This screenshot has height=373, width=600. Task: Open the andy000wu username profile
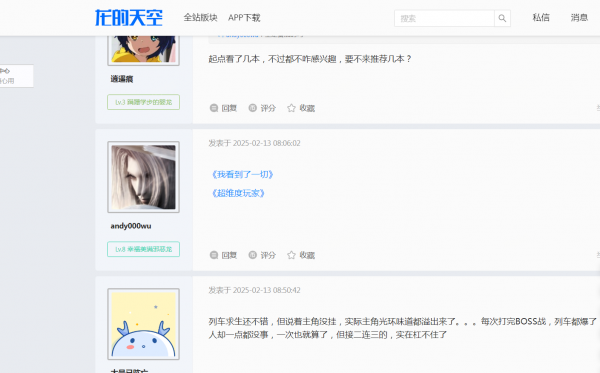pos(131,226)
